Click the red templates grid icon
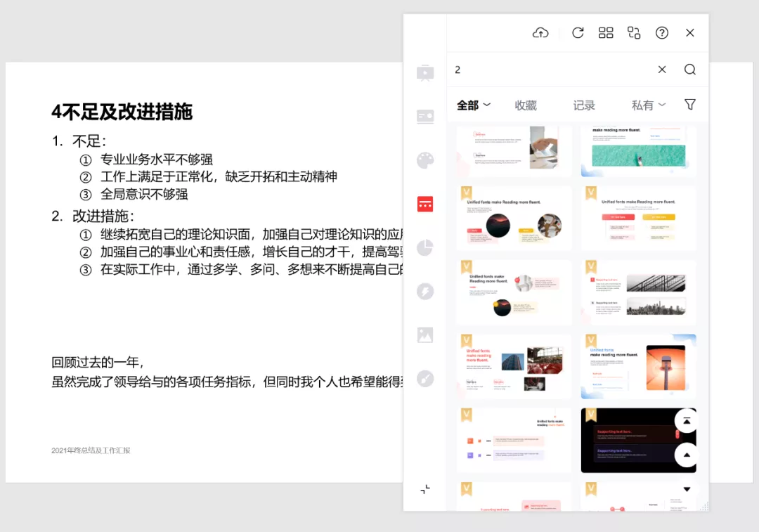Image resolution: width=759 pixels, height=532 pixels. pyautogui.click(x=425, y=204)
